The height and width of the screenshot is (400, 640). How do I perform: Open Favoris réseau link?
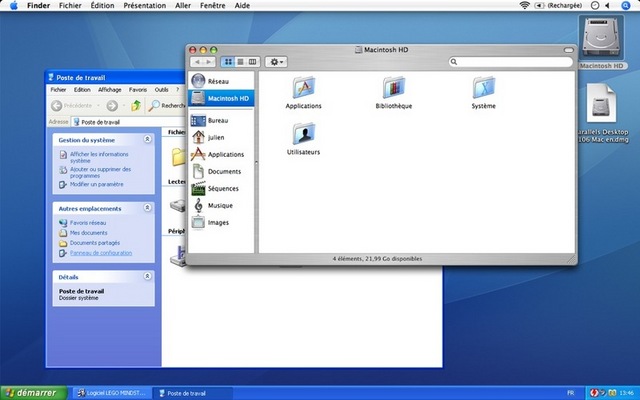pos(88,223)
